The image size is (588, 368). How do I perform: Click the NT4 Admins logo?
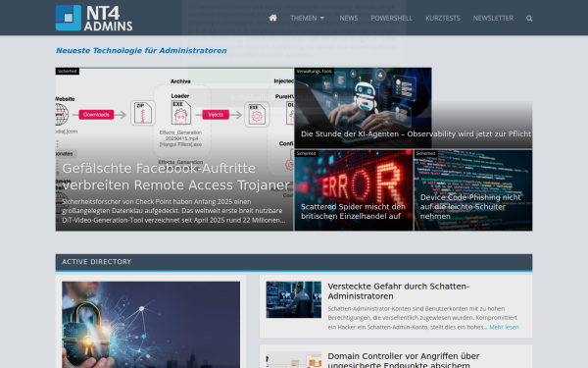click(x=94, y=18)
